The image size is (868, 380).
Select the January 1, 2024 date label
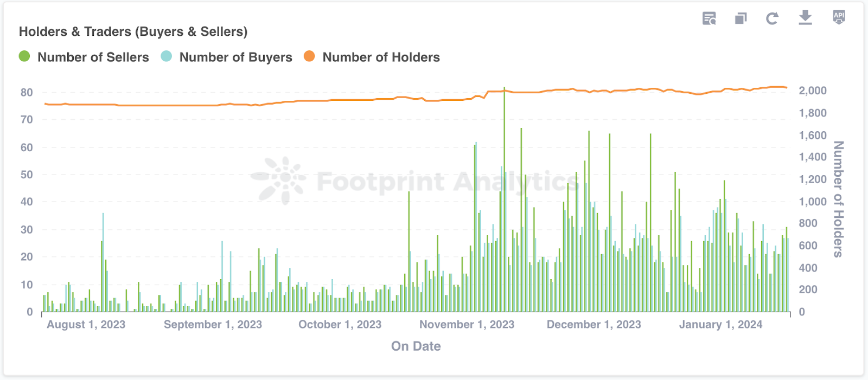(x=720, y=325)
